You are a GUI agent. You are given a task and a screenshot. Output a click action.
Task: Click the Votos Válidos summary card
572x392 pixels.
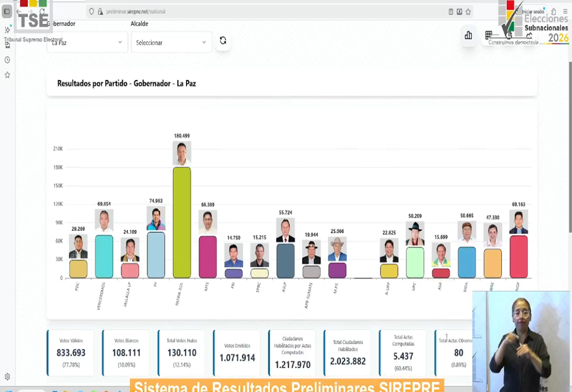pyautogui.click(x=71, y=353)
